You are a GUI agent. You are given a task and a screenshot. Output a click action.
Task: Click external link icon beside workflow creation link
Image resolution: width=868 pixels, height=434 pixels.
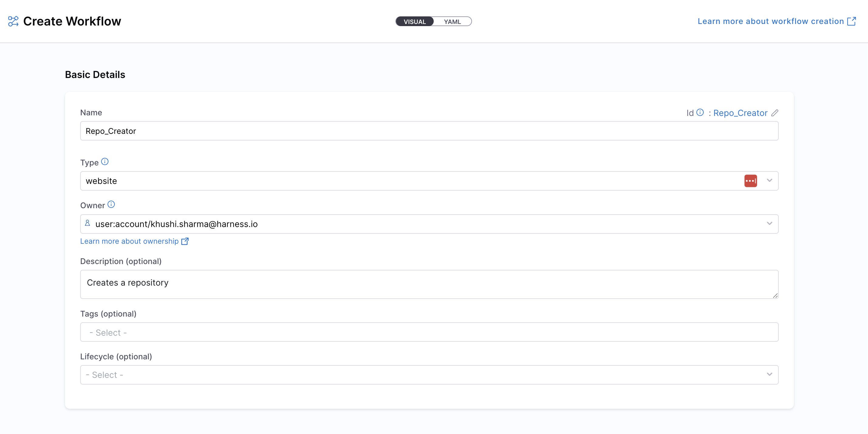pyautogui.click(x=851, y=21)
